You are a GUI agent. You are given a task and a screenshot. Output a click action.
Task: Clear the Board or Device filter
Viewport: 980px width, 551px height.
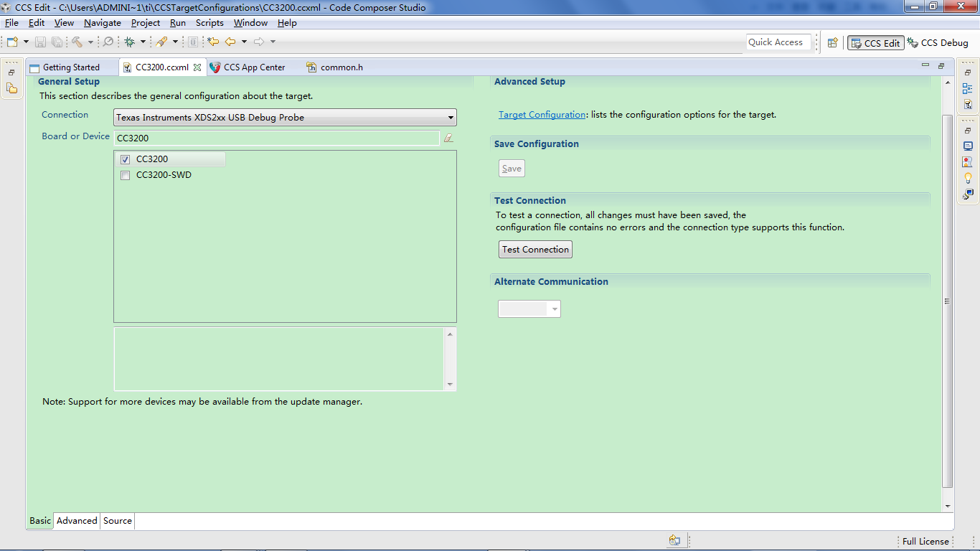click(448, 138)
